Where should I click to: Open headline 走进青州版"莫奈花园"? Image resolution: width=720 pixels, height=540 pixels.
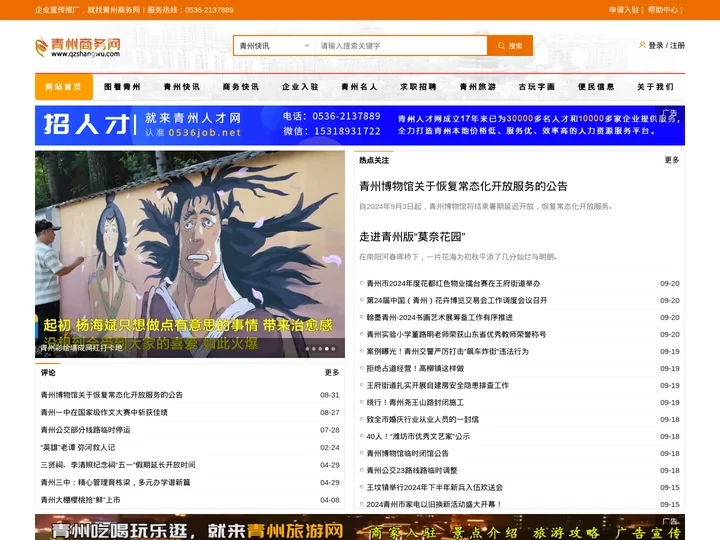coord(412,237)
